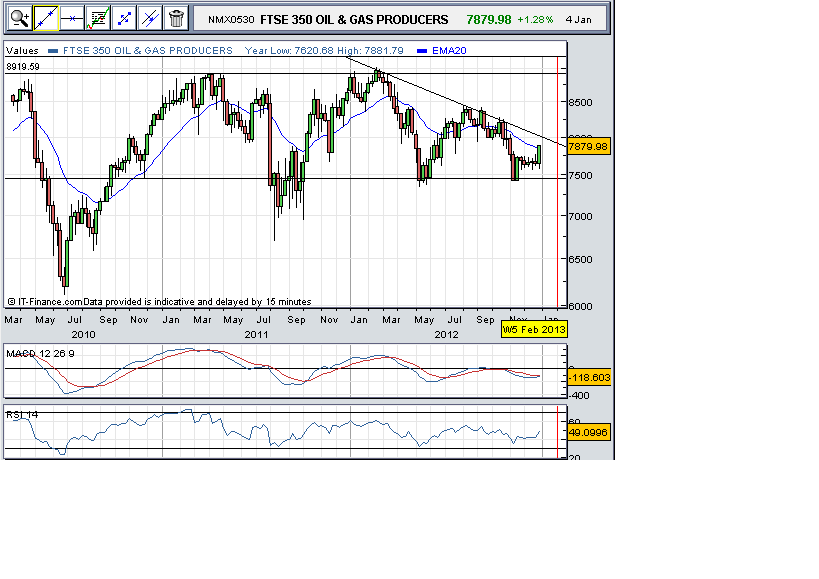The image size is (819, 579).
Task: Choose the horizontal line tool
Action: click(72, 17)
